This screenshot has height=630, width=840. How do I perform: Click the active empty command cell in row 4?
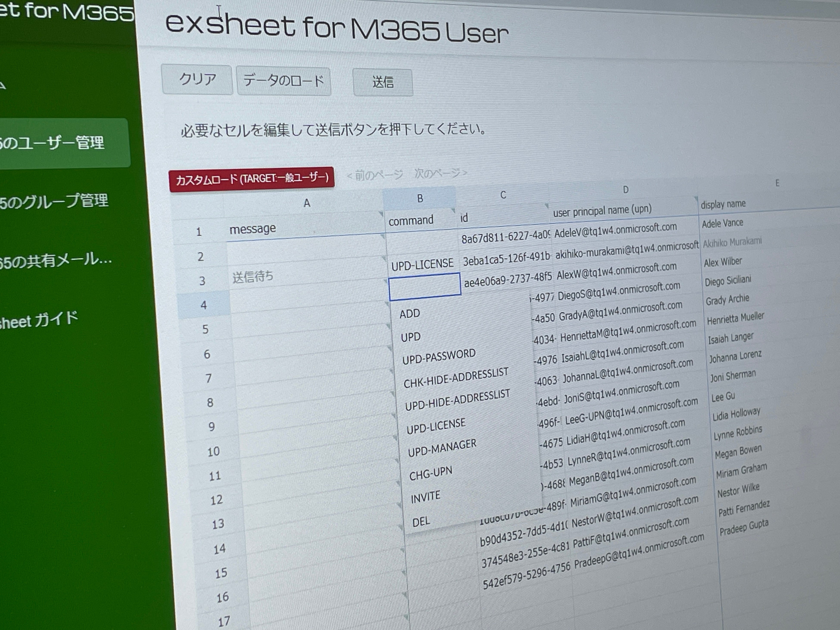[x=425, y=286]
